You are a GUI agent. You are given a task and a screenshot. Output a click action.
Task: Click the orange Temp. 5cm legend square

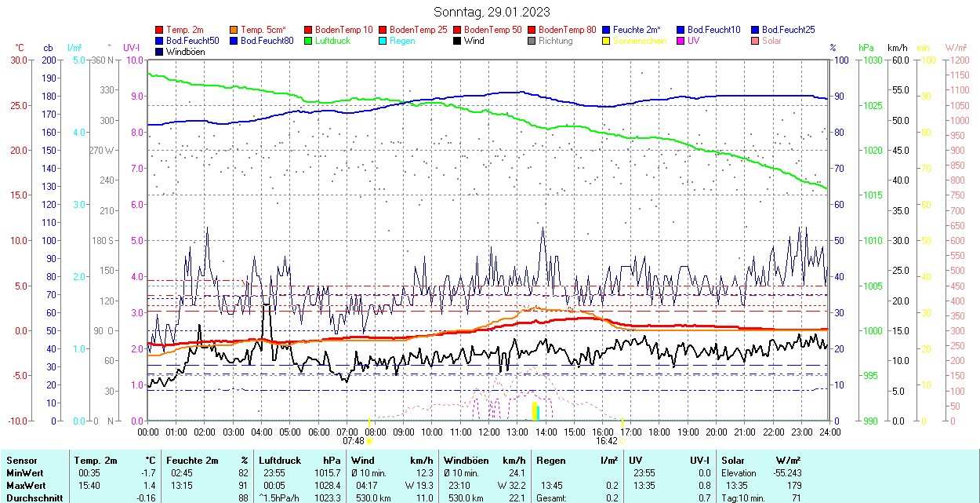[x=234, y=30]
